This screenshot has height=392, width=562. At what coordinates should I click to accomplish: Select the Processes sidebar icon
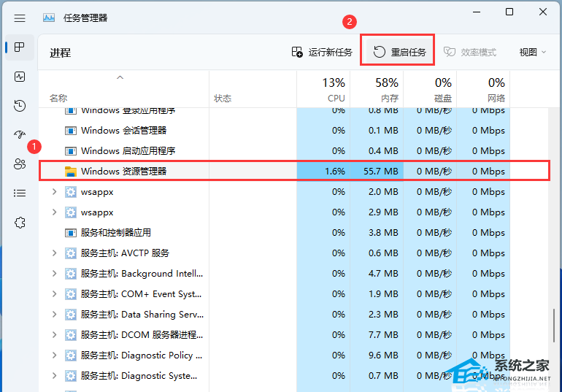pyautogui.click(x=20, y=47)
